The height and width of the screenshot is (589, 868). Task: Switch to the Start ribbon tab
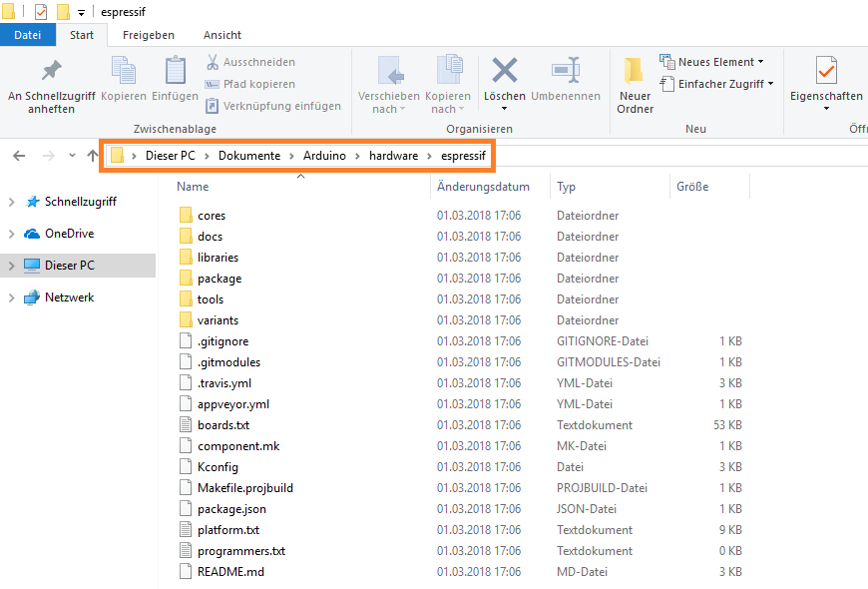(82, 35)
